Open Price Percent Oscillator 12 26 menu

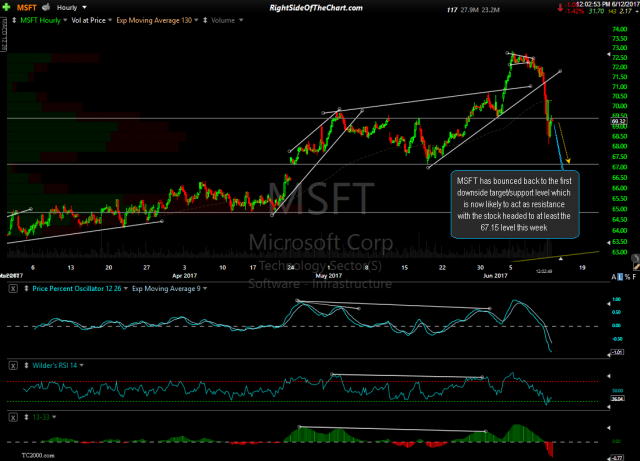coord(80,289)
